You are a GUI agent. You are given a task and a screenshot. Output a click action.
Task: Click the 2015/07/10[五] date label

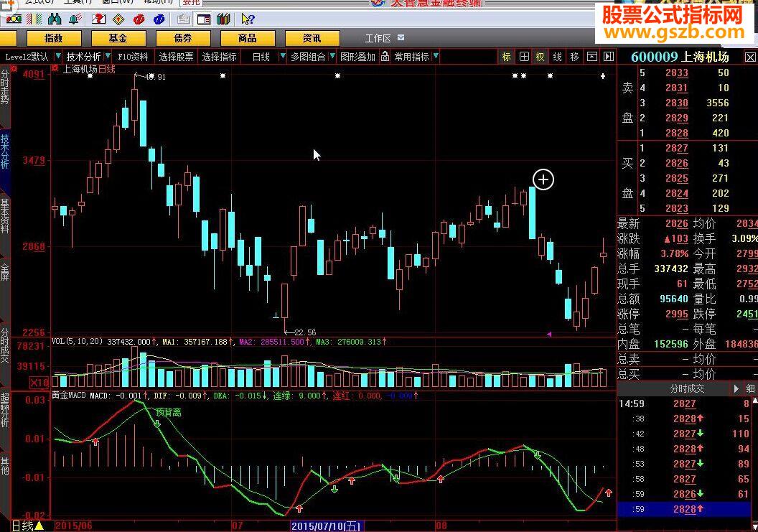[327, 526]
